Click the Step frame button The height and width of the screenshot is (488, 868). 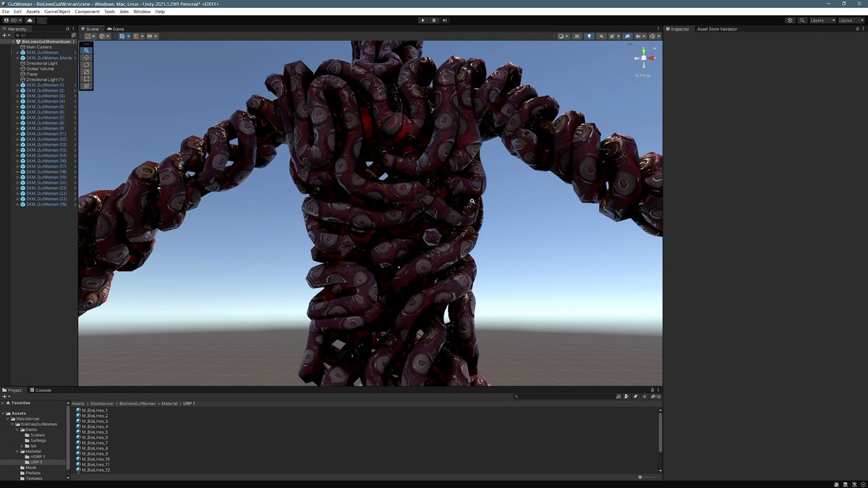click(x=445, y=20)
